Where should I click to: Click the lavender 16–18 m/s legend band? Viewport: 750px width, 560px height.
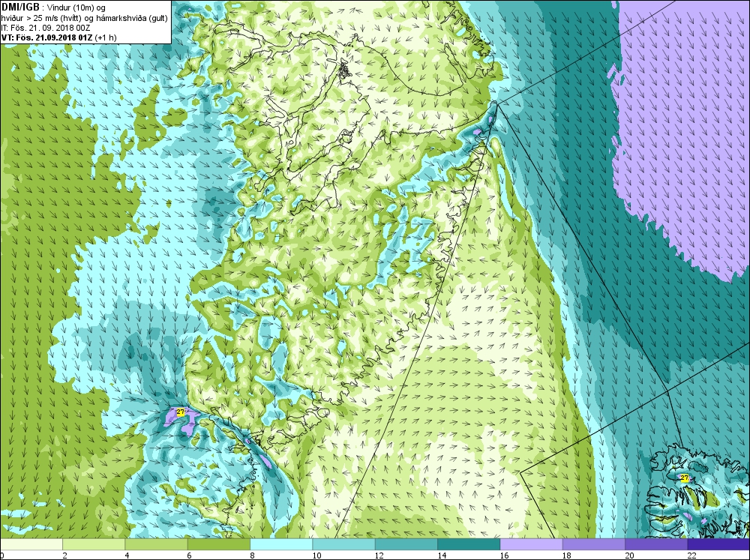pyautogui.click(x=532, y=545)
